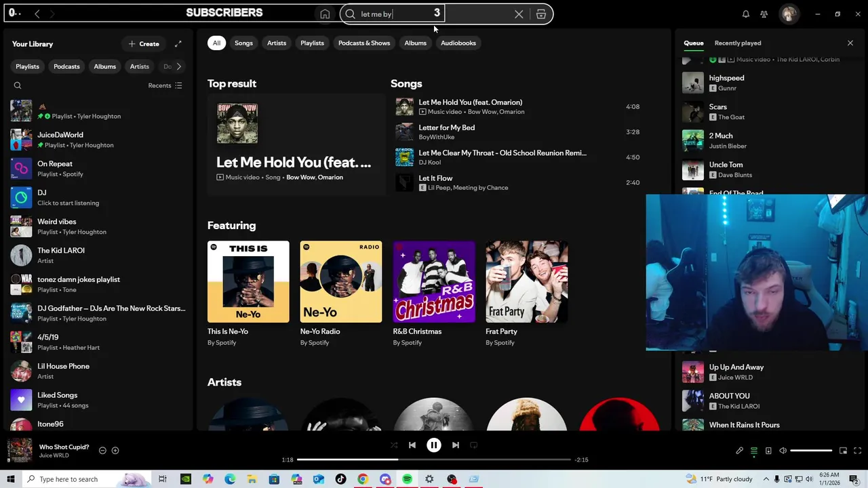This screenshot has height=488, width=868.
Task: Clear the search field with the X
Action: pos(519,14)
